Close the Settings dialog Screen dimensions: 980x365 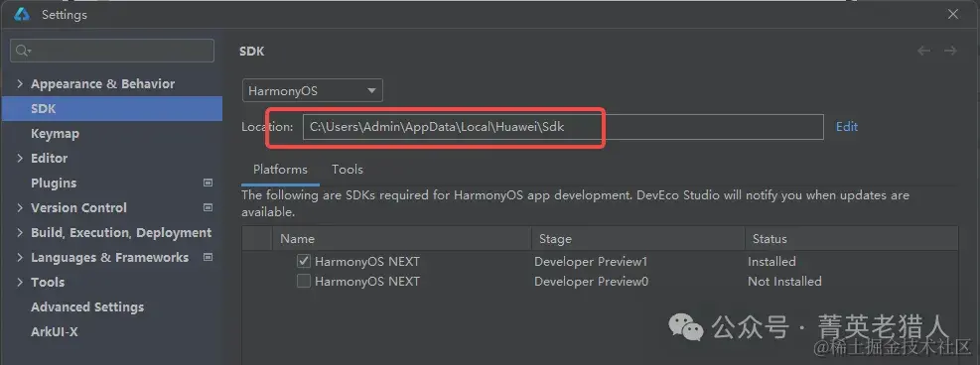point(953,14)
